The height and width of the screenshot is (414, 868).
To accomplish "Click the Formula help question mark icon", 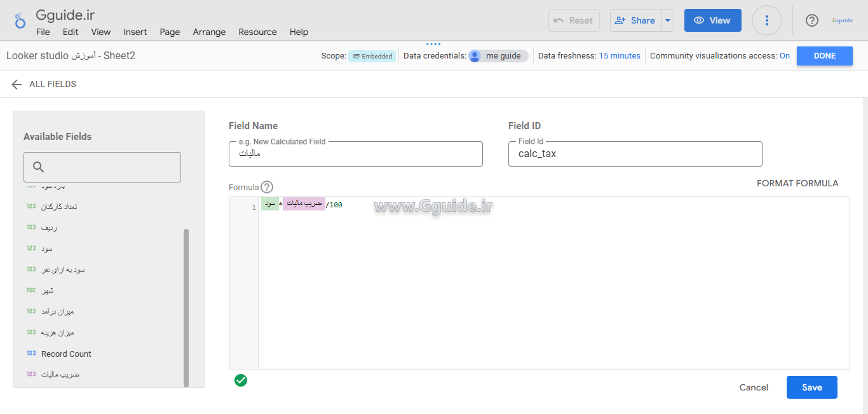I will [x=267, y=187].
